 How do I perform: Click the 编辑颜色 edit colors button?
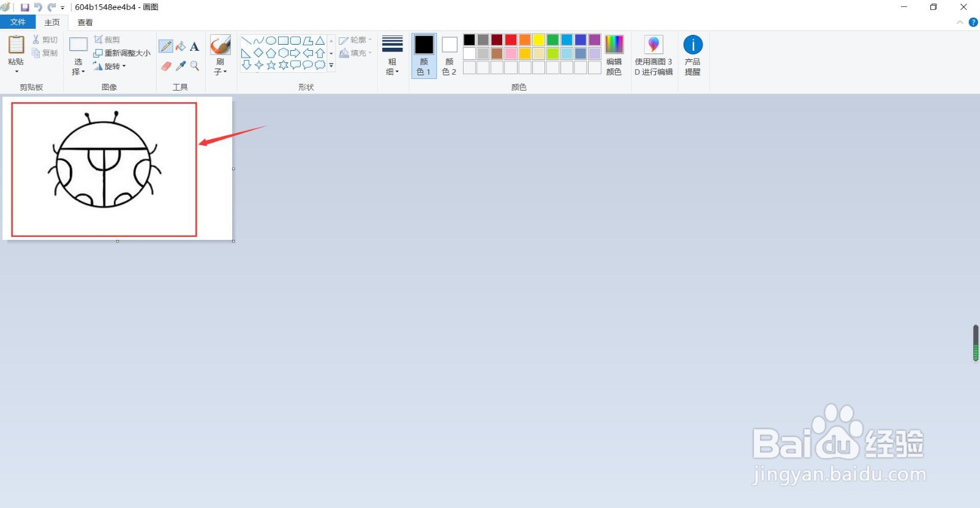coord(614,56)
